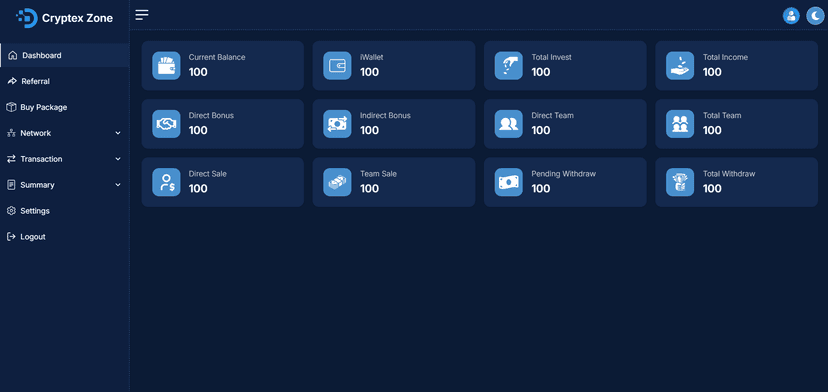Image resolution: width=828 pixels, height=392 pixels.
Task: Toggle the hamburger sidebar menu
Action: click(142, 15)
